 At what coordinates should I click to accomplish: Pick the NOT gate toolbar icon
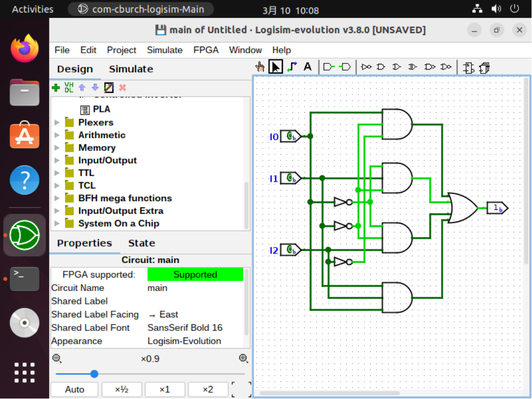tap(366, 67)
